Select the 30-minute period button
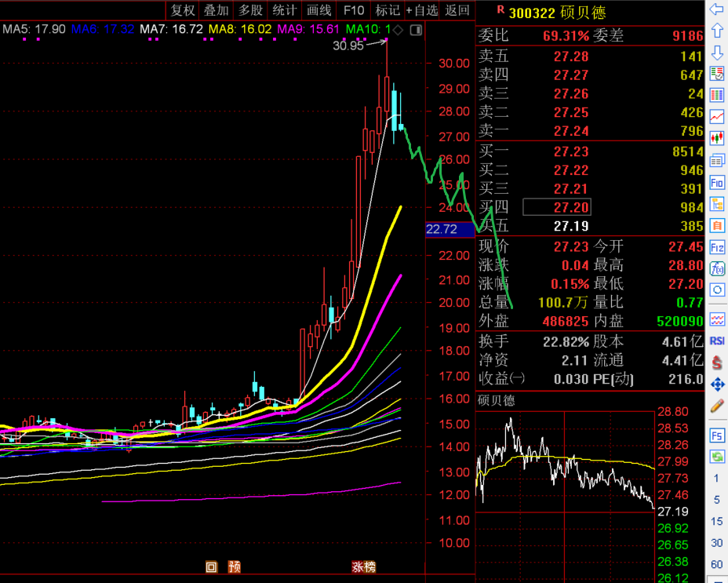 [716, 542]
